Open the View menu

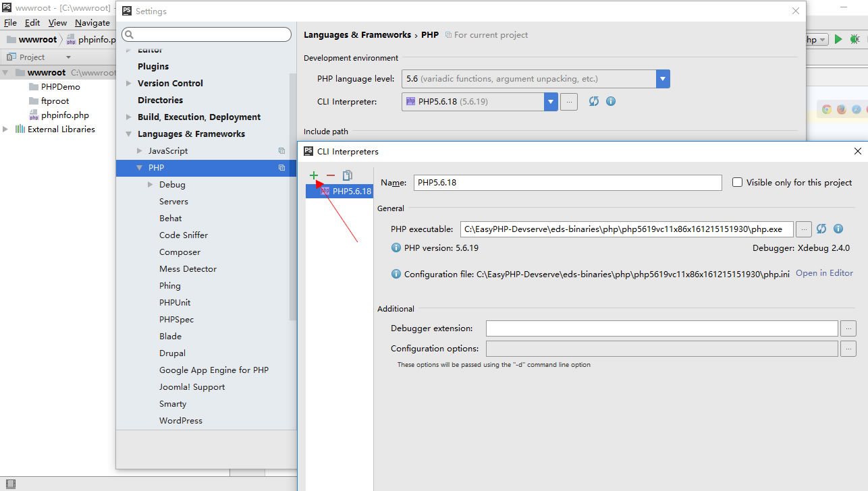tap(57, 23)
